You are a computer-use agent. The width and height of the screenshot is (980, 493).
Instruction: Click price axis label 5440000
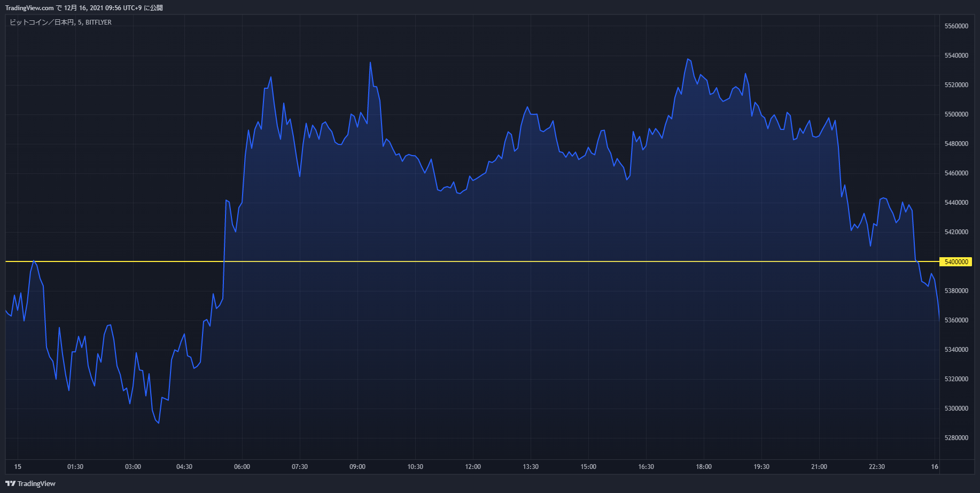pyautogui.click(x=956, y=203)
